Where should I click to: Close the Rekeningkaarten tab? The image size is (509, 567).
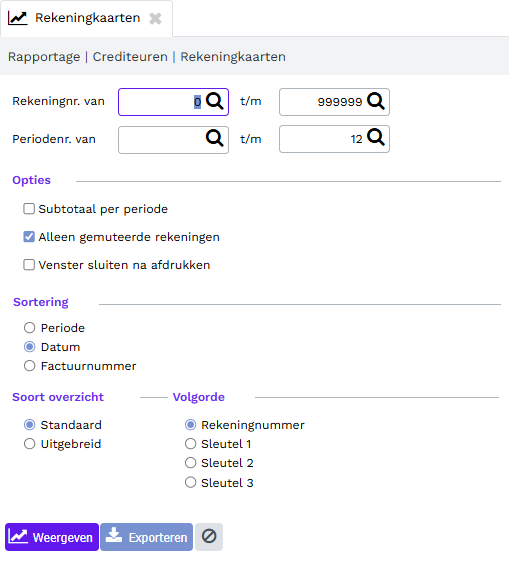pos(155,18)
